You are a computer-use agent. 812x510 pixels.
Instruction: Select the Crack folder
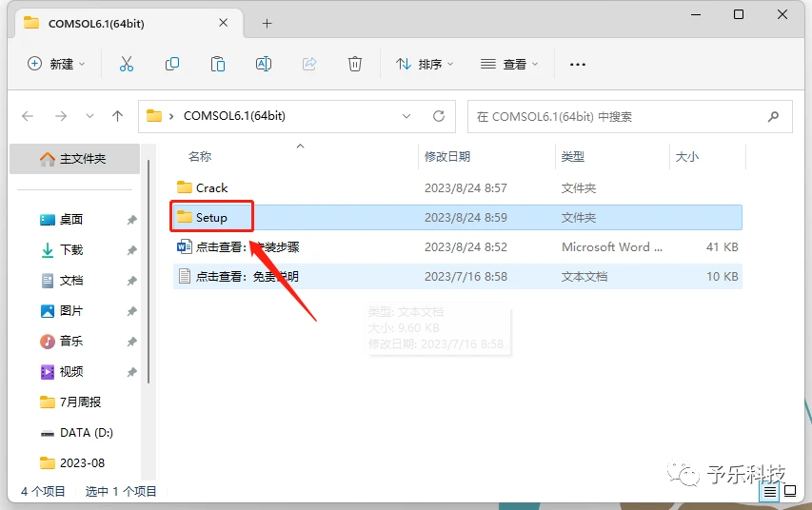point(458,188)
